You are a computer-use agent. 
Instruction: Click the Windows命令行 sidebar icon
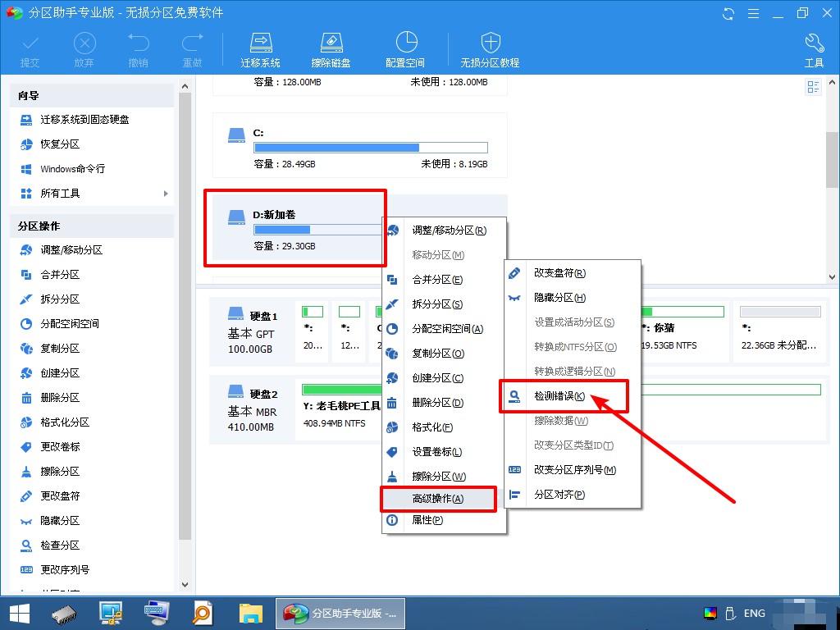pos(25,169)
